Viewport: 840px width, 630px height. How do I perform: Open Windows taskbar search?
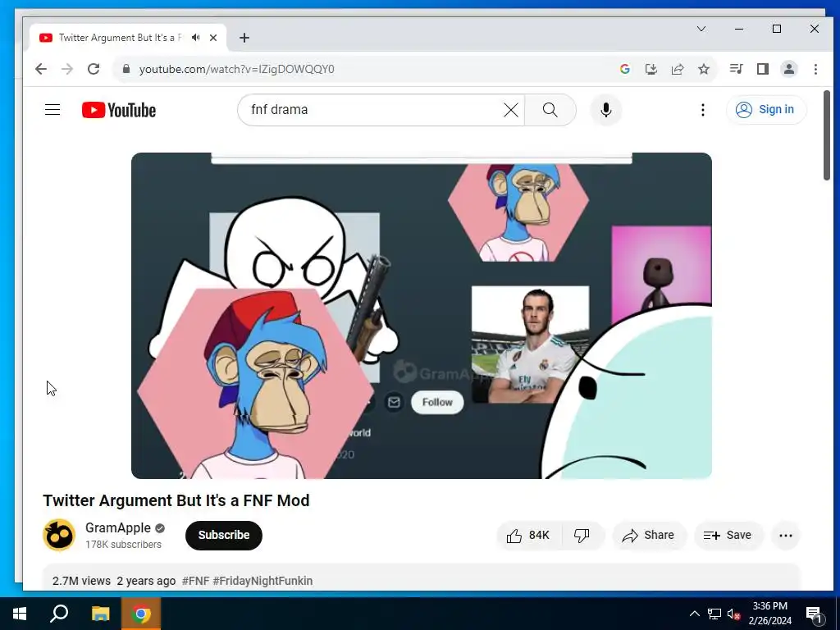59,614
